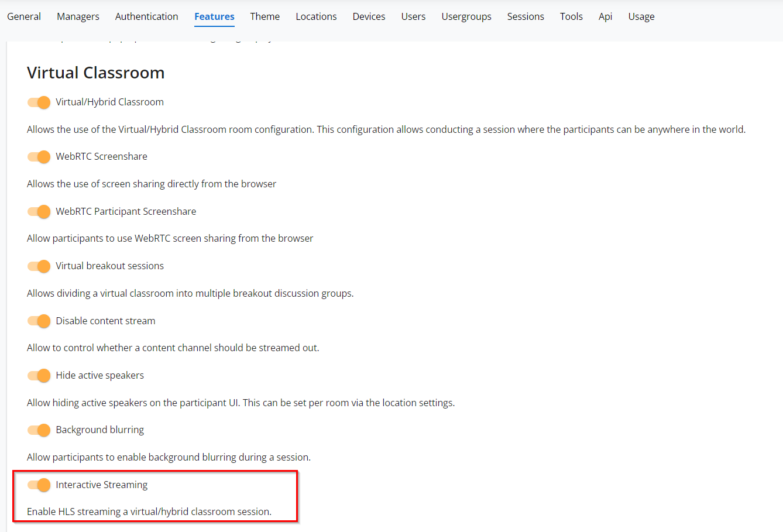Select the Theme tab
The height and width of the screenshot is (532, 783).
pos(265,16)
